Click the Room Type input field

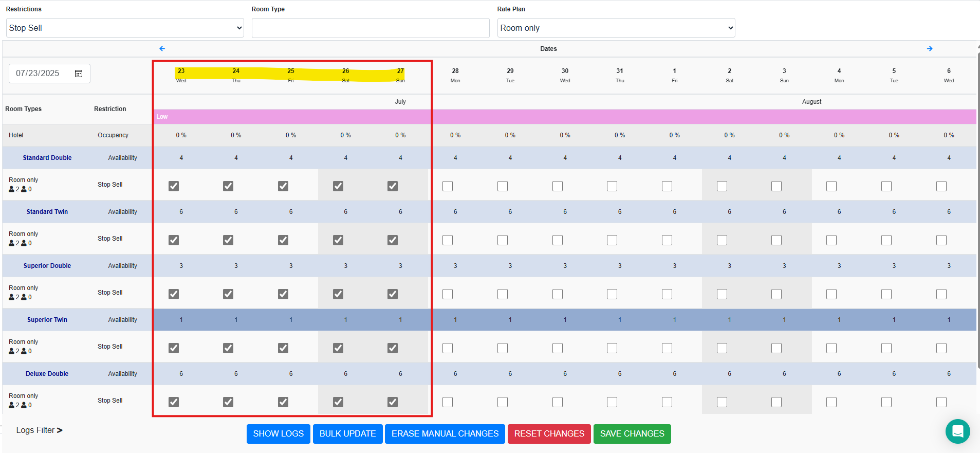(x=370, y=28)
